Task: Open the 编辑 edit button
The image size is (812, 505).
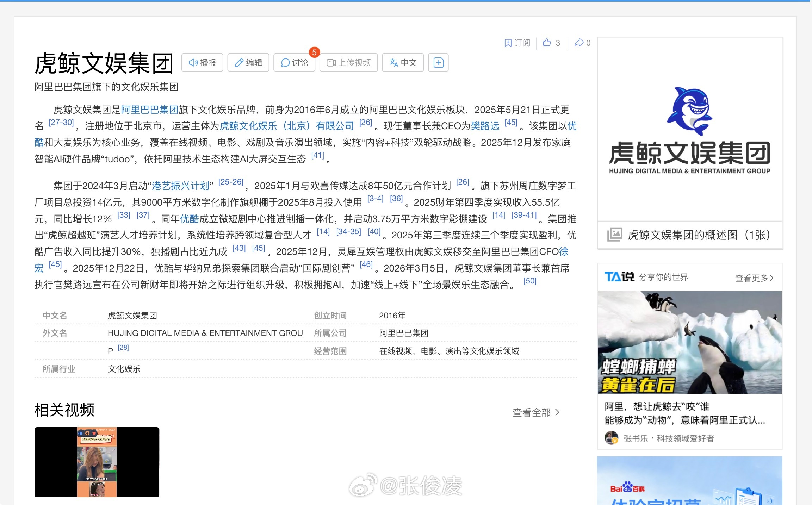Action: coord(248,63)
